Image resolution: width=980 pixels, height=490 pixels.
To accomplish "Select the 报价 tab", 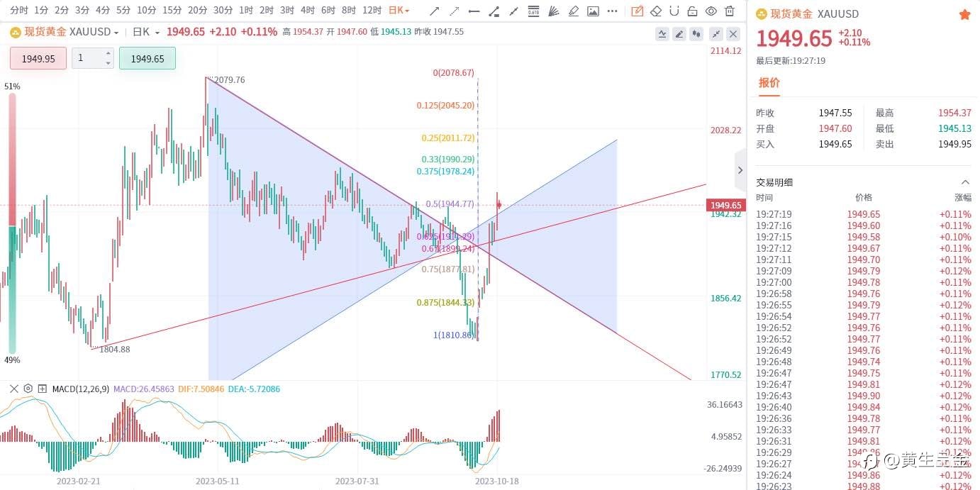I will pyautogui.click(x=769, y=83).
